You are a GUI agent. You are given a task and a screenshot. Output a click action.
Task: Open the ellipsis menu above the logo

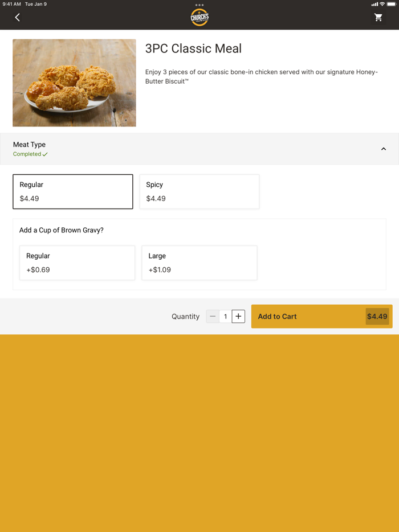(199, 5)
